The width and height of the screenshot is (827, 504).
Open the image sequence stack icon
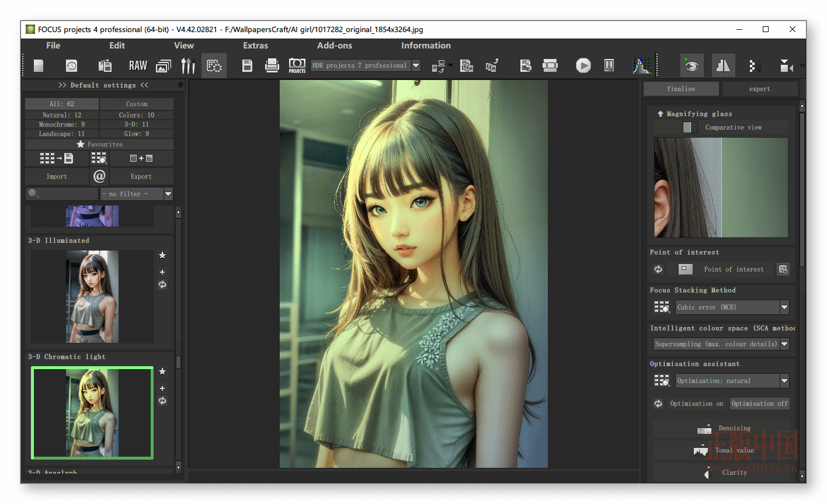click(x=164, y=65)
